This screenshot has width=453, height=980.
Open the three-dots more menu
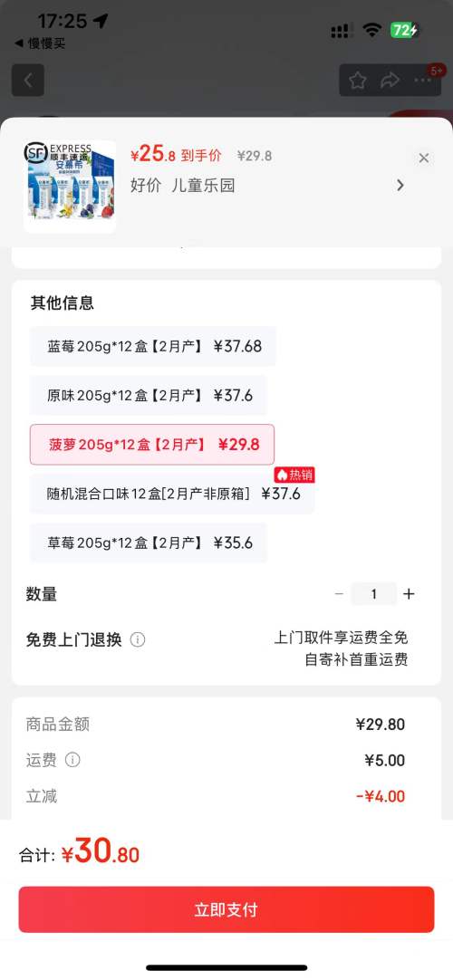[423, 81]
